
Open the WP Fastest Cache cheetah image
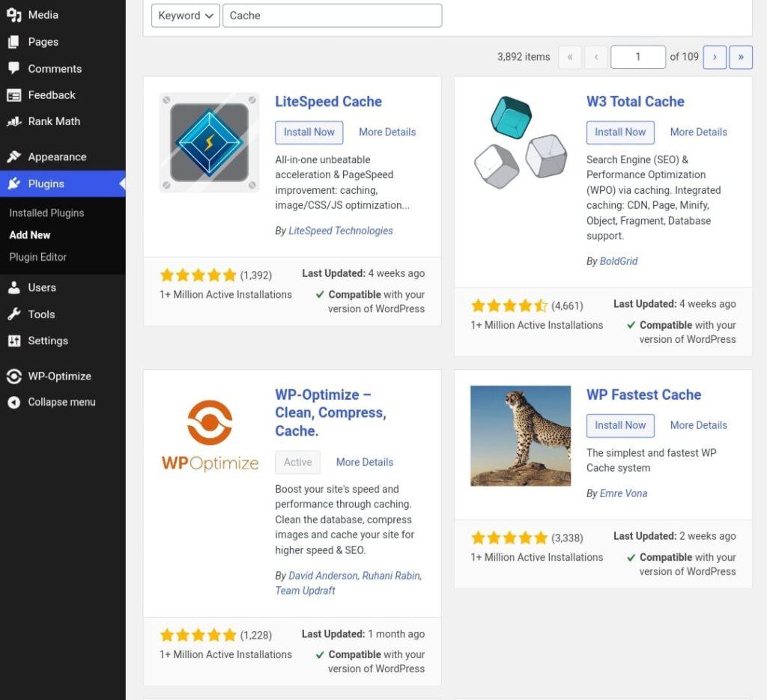[521, 436]
